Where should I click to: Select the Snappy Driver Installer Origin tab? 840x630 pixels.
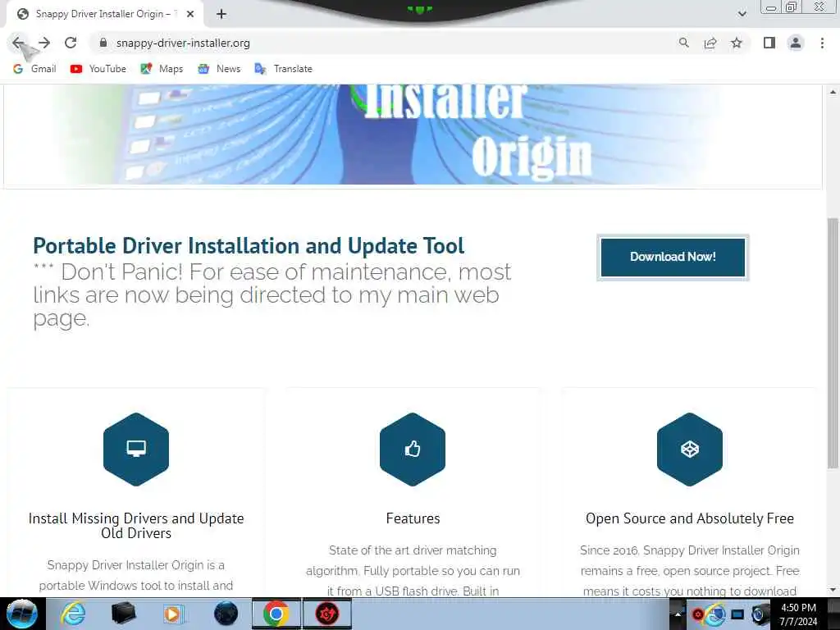point(104,14)
